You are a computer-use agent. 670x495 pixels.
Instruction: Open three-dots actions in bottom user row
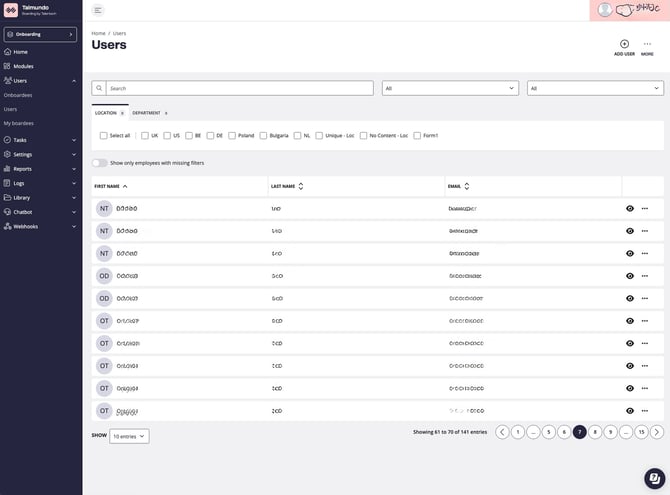(x=645, y=411)
